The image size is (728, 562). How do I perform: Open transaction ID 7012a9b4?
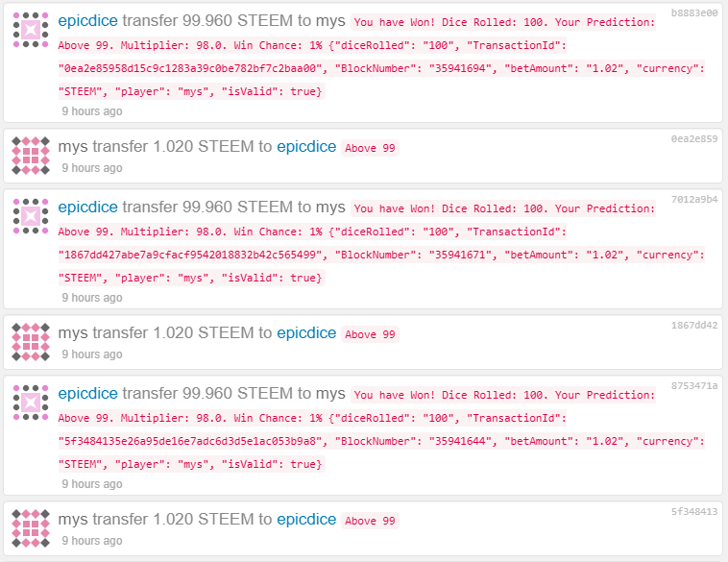click(694, 199)
